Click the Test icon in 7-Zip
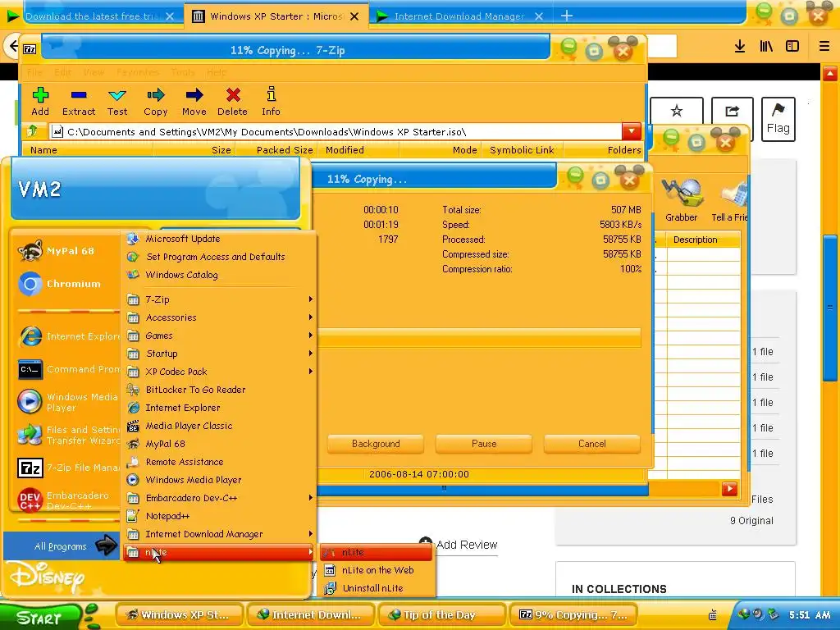This screenshot has width=840, height=630. 117,101
